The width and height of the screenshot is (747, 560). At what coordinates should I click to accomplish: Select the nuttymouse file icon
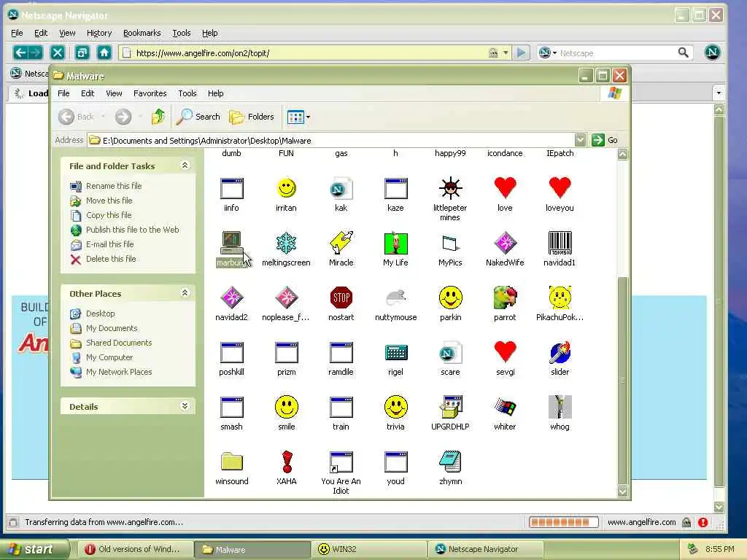395,297
